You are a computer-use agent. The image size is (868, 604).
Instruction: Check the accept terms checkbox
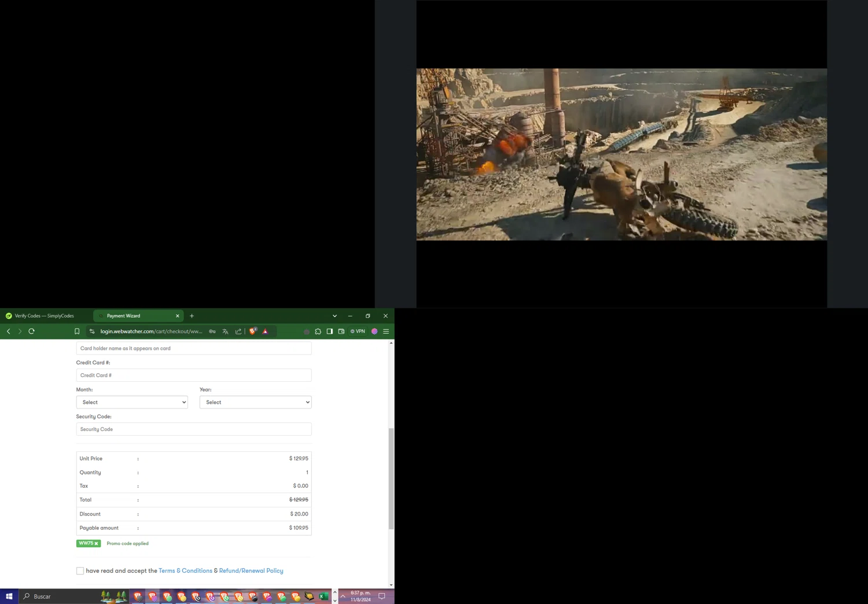click(x=80, y=571)
